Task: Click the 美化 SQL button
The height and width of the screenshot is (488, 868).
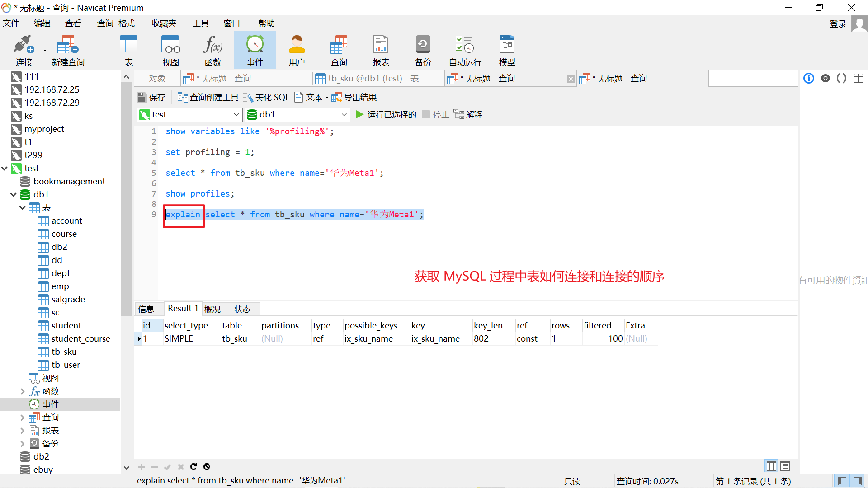Action: (x=266, y=97)
